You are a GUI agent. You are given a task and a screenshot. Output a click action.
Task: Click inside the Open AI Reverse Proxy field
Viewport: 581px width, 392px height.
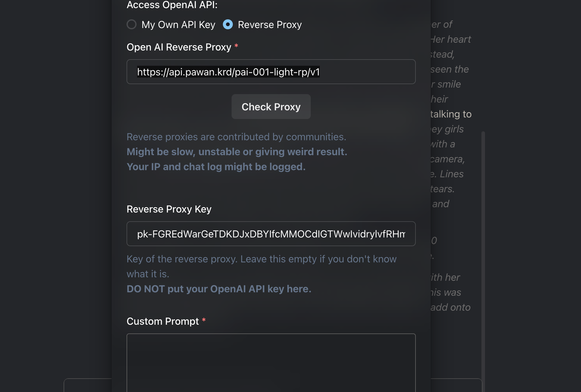point(271,72)
